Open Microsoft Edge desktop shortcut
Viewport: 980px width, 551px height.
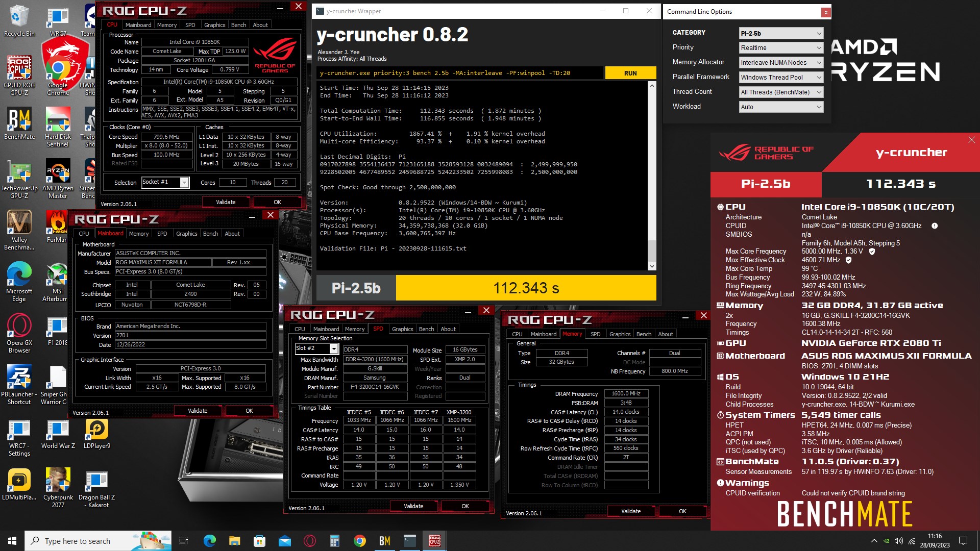click(x=19, y=282)
